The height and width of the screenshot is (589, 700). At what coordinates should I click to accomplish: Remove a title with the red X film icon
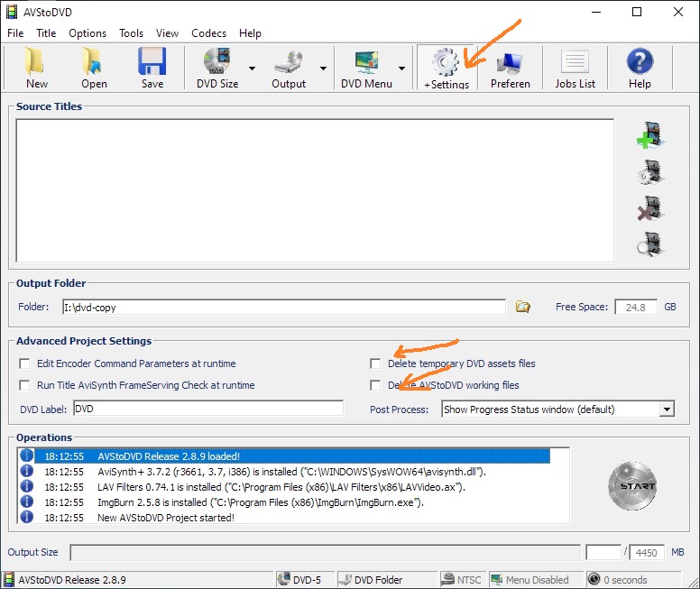click(x=650, y=208)
